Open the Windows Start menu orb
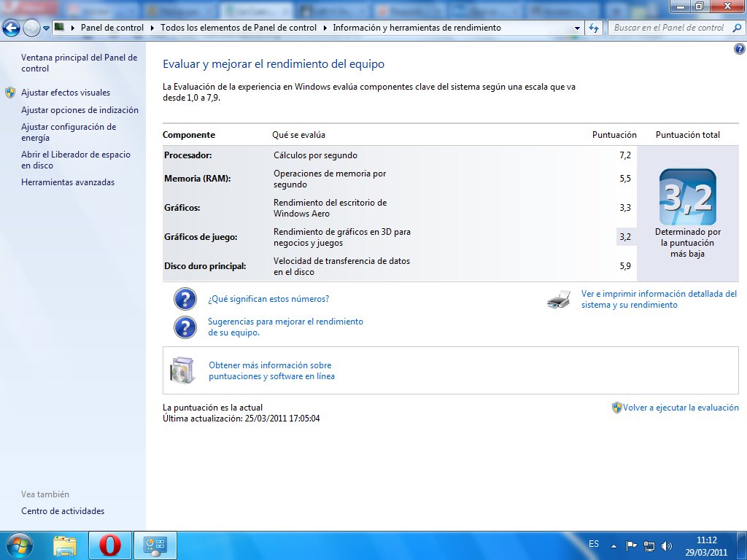 tap(19, 545)
